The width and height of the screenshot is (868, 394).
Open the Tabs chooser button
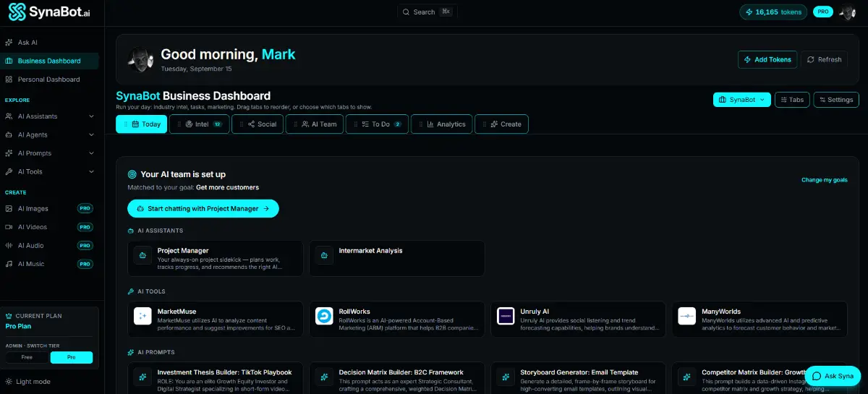pyautogui.click(x=792, y=100)
